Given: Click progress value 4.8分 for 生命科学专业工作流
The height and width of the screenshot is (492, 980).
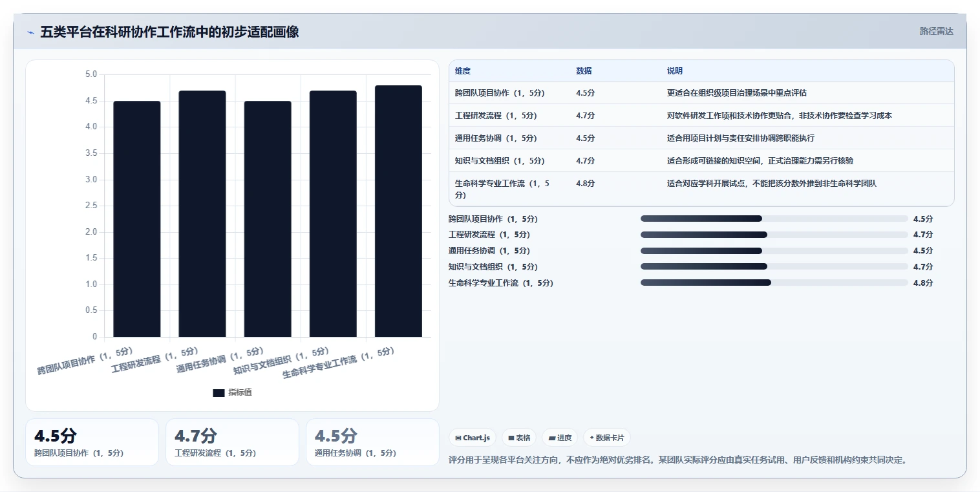Looking at the screenshot, I should (923, 283).
